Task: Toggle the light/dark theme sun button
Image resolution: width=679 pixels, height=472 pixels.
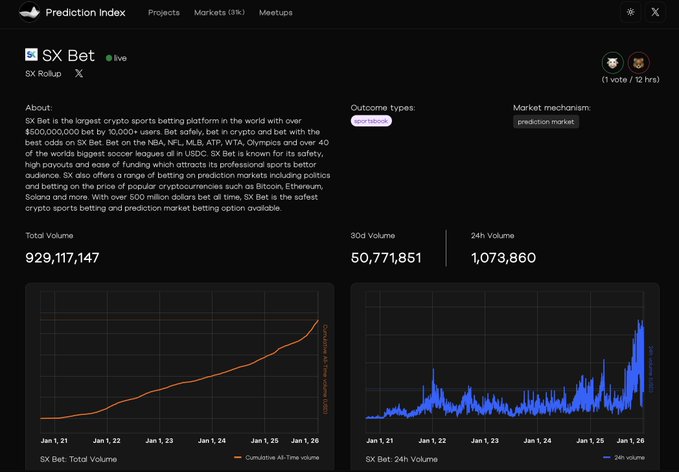Action: click(629, 13)
